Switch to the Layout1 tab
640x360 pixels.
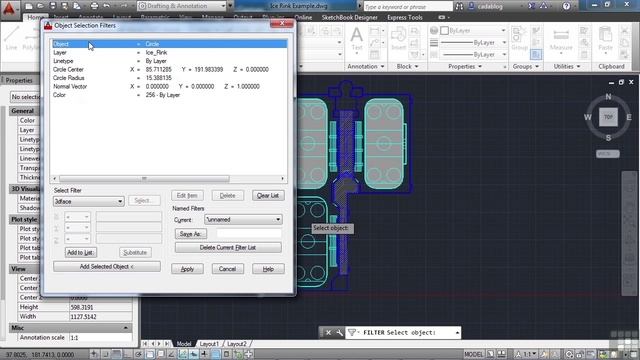coord(209,344)
